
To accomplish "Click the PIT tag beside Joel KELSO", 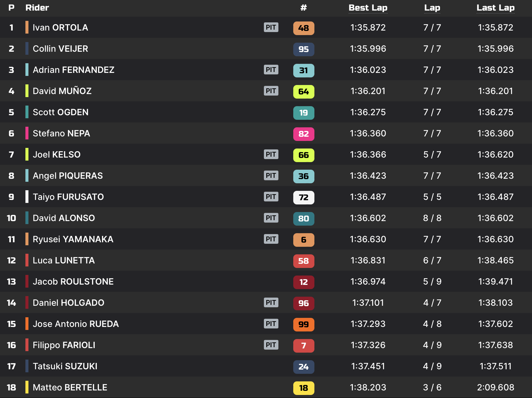I will [x=271, y=155].
